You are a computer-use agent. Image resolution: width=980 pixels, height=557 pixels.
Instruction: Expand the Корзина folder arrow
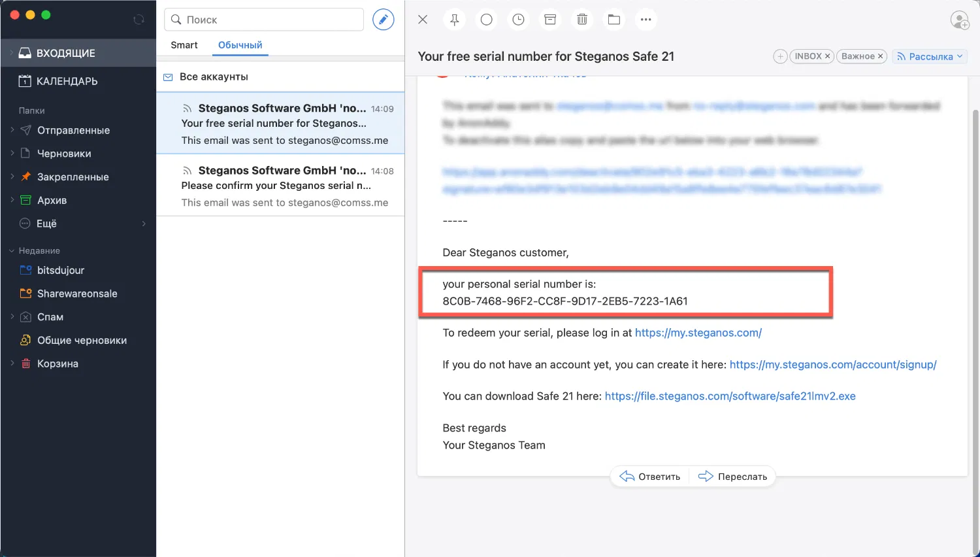12,363
